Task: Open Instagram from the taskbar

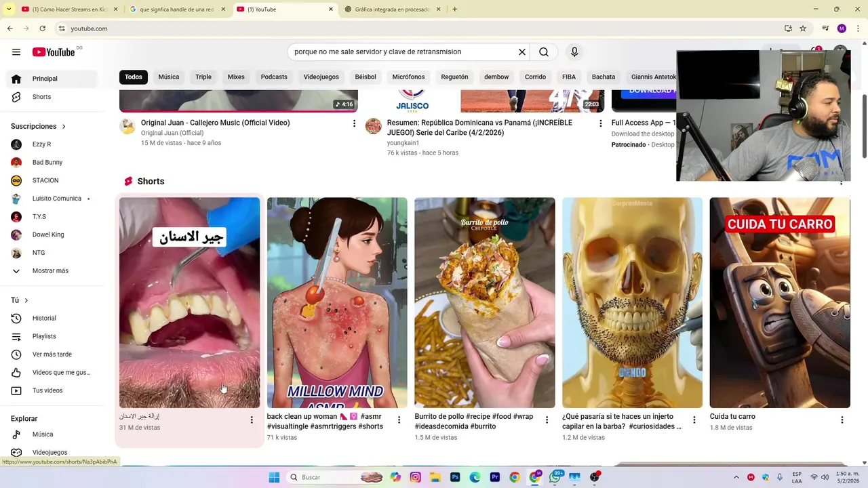Action: point(415,477)
